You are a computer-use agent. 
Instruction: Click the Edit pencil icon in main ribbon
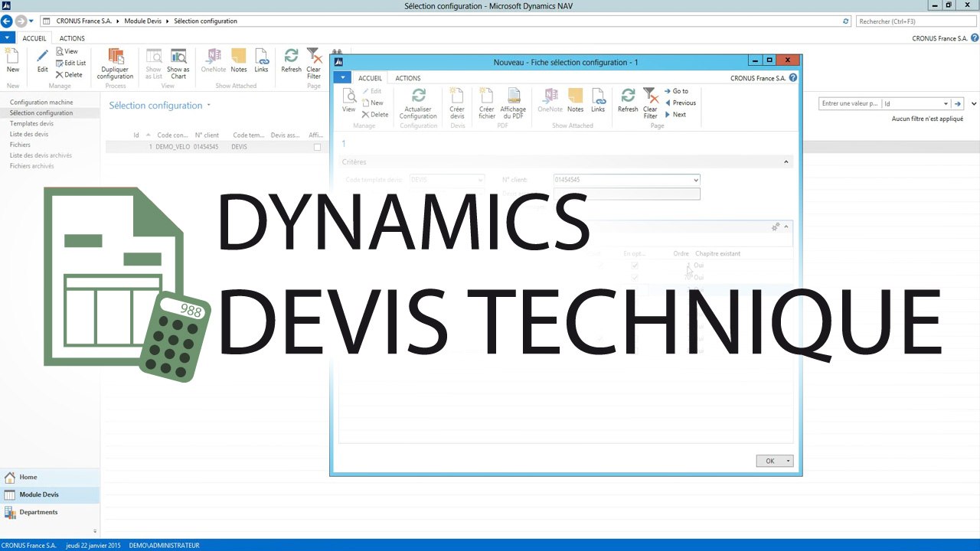43,57
